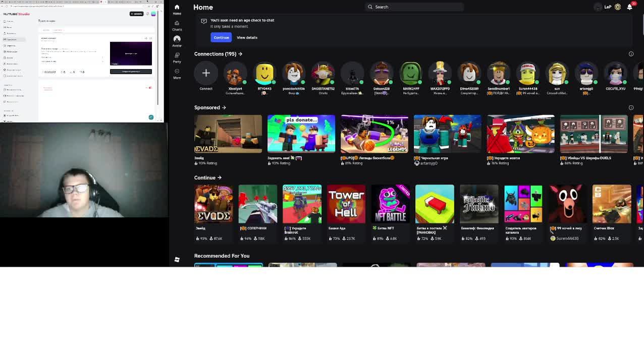Screen dimensions: 644x362
Task: Open the profile avatar in the header
Action: (599, 7)
